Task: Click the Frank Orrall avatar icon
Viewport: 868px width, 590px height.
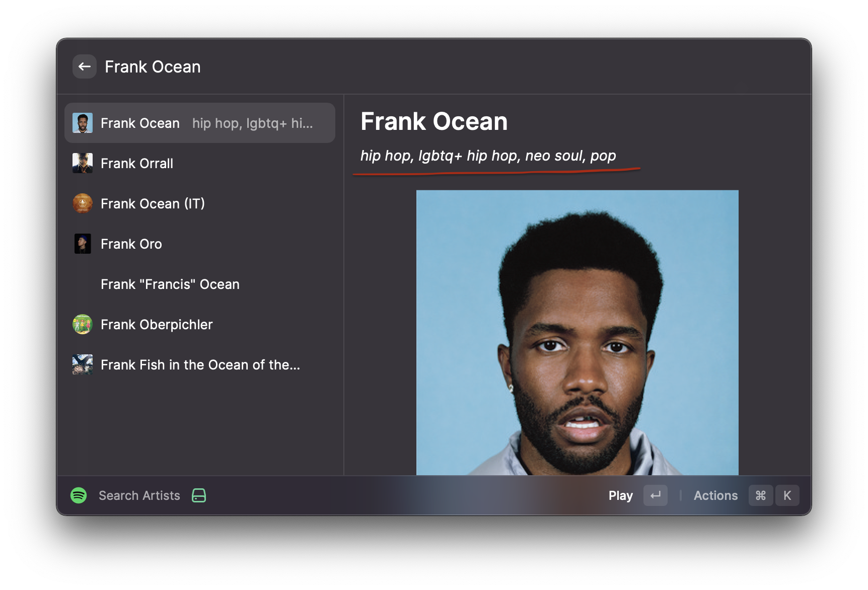Action: [x=83, y=163]
